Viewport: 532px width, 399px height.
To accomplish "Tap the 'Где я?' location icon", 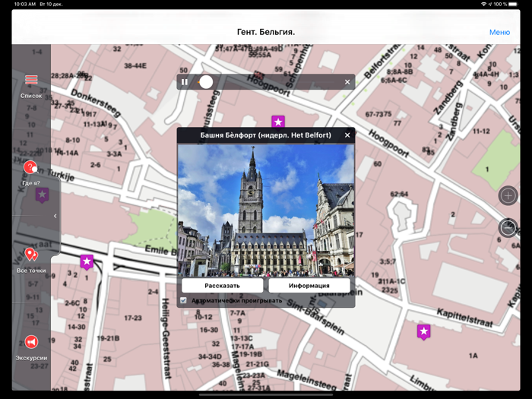I will pyautogui.click(x=30, y=168).
